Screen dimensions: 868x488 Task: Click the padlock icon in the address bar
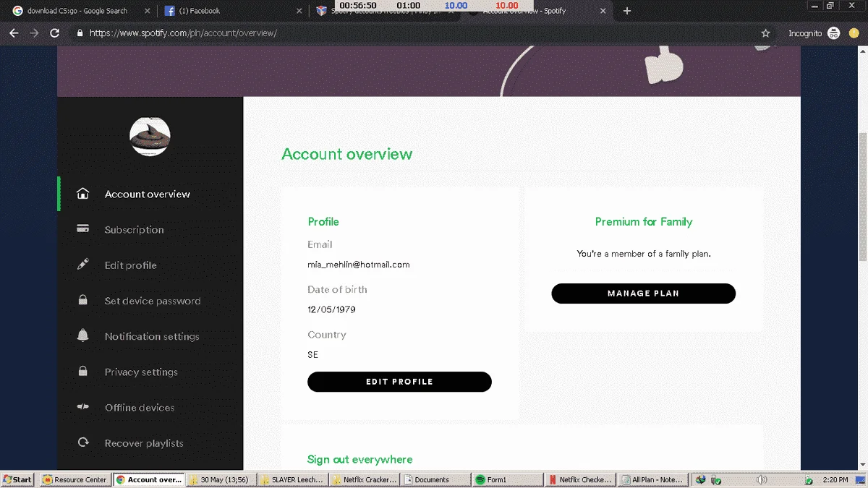coord(80,33)
